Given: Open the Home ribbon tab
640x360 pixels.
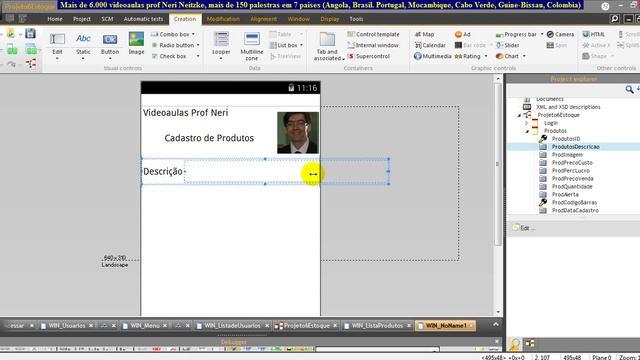Looking at the screenshot, I should [55, 19].
